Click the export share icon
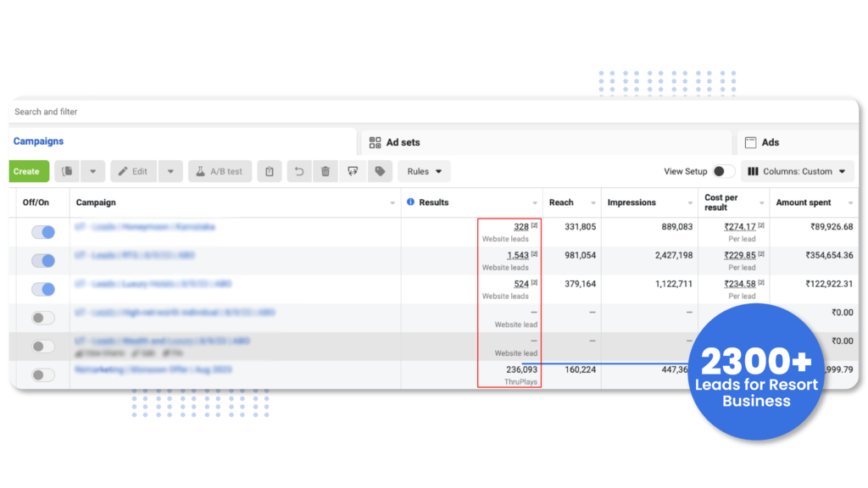This screenshot has height=488, width=868. pyautogui.click(x=353, y=171)
